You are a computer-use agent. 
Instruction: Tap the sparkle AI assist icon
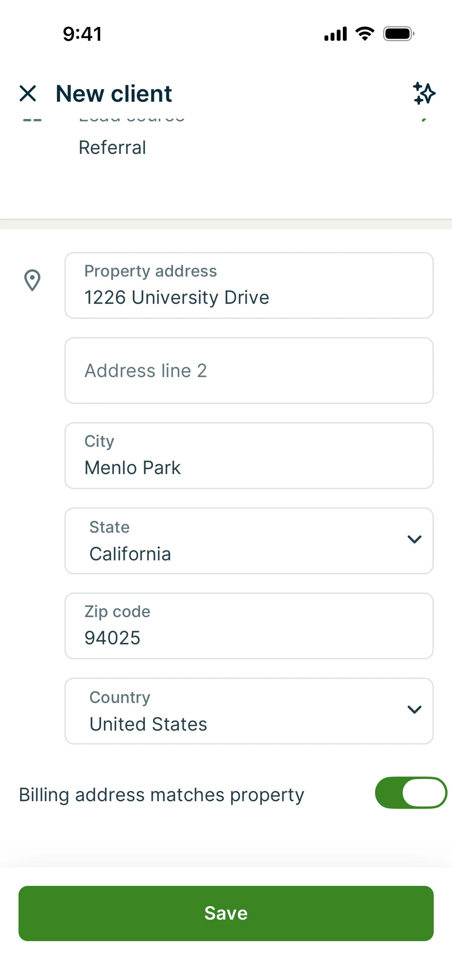(424, 93)
